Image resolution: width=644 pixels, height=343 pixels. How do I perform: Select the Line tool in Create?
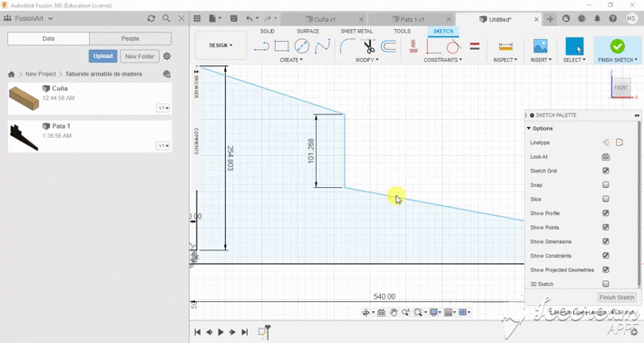[261, 46]
